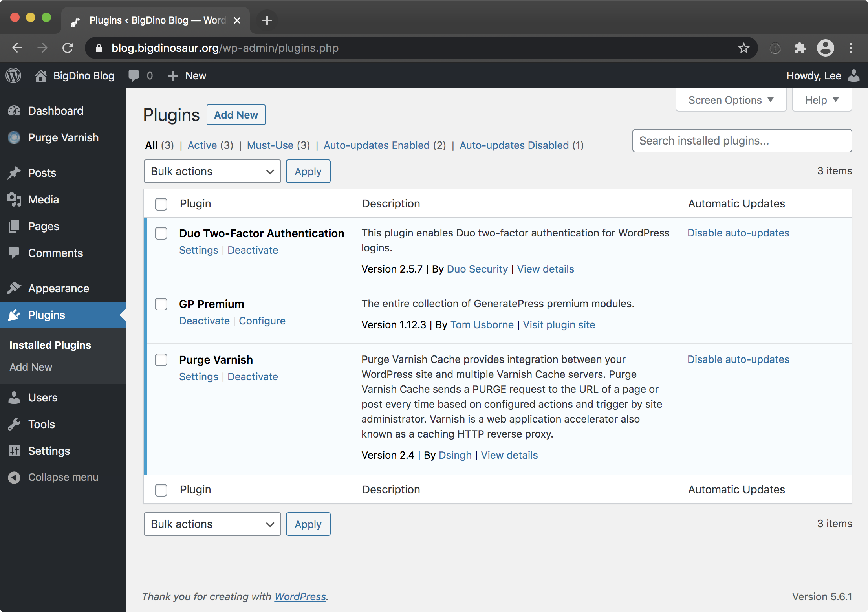
Task: Click the Add New plugin button
Action: pos(236,115)
